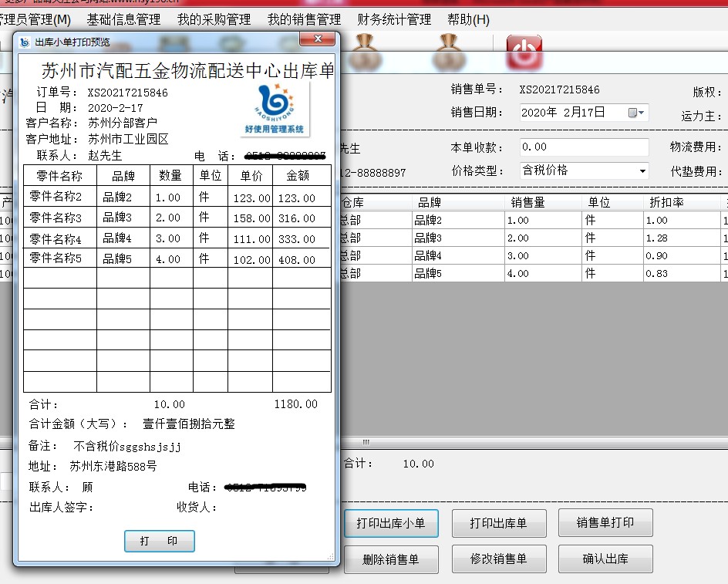This screenshot has height=584, width=728.
Task: Open the 我的采购管理 menu
Action: tap(214, 19)
